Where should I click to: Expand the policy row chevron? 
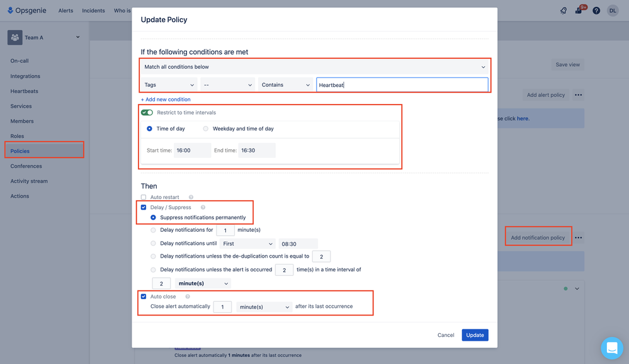[577, 289]
